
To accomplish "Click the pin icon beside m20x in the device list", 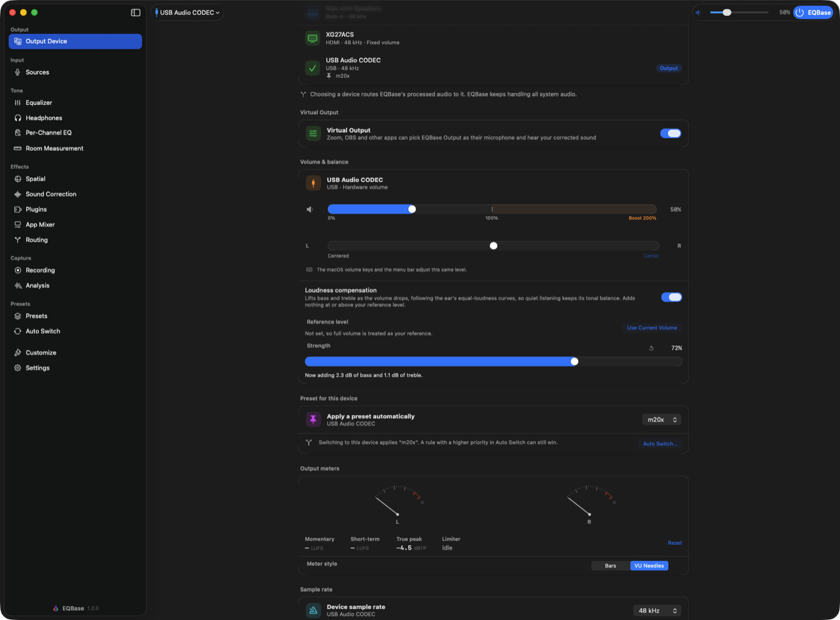I will 329,76.
